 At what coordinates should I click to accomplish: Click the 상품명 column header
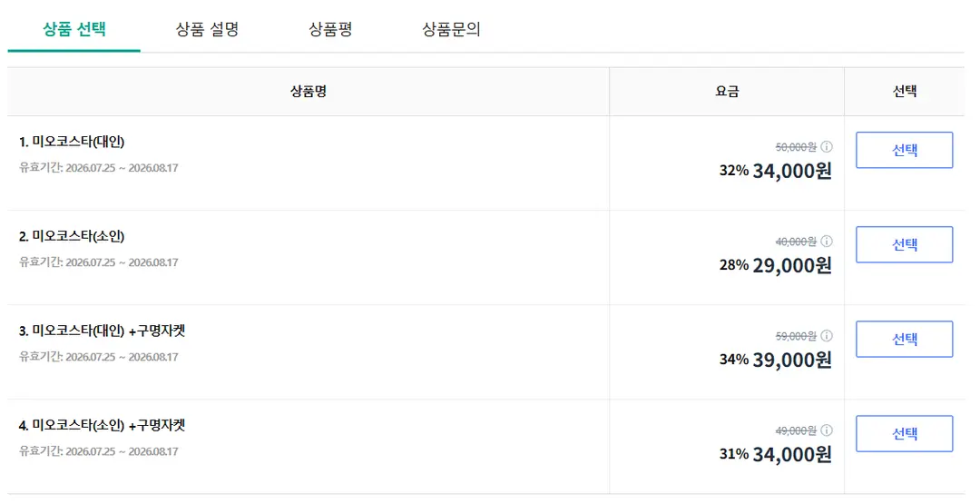point(309,92)
